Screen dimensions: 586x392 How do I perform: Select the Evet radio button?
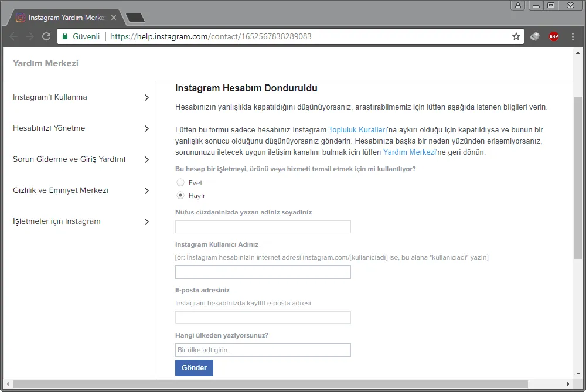click(180, 183)
